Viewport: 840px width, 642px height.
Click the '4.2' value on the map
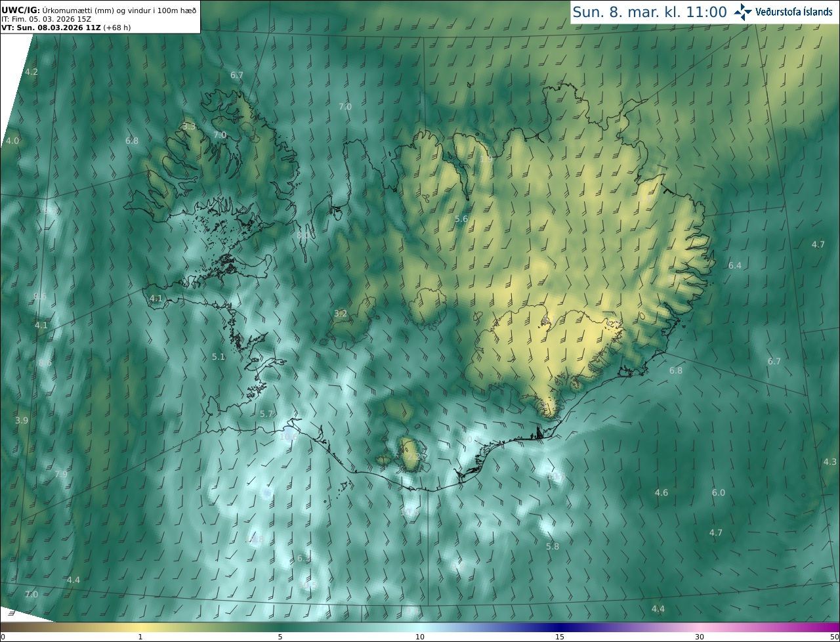tap(31, 72)
